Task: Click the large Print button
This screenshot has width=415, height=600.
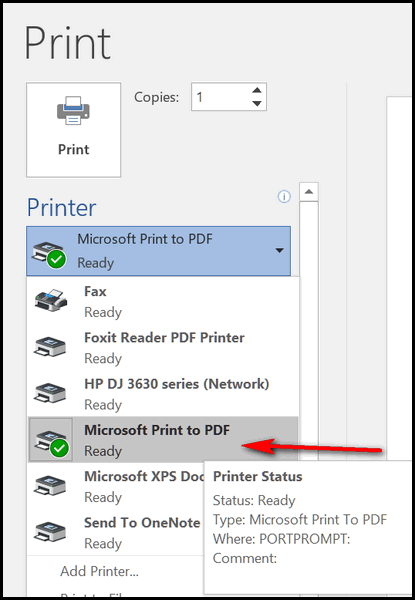Action: (73, 130)
